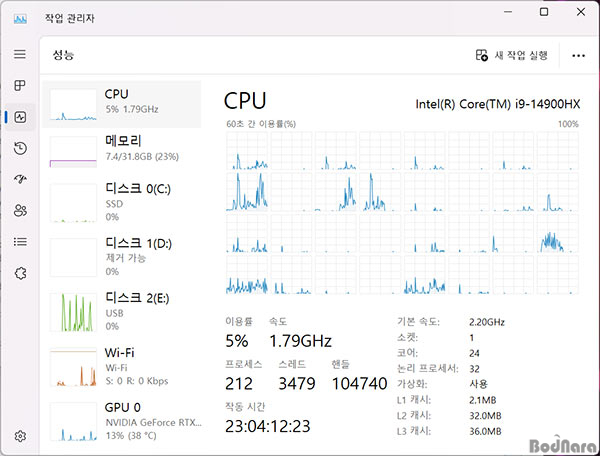Screen dimensions: 600x456
Task: Select Disk 2 (E:) USB entry
Action: tap(120, 312)
